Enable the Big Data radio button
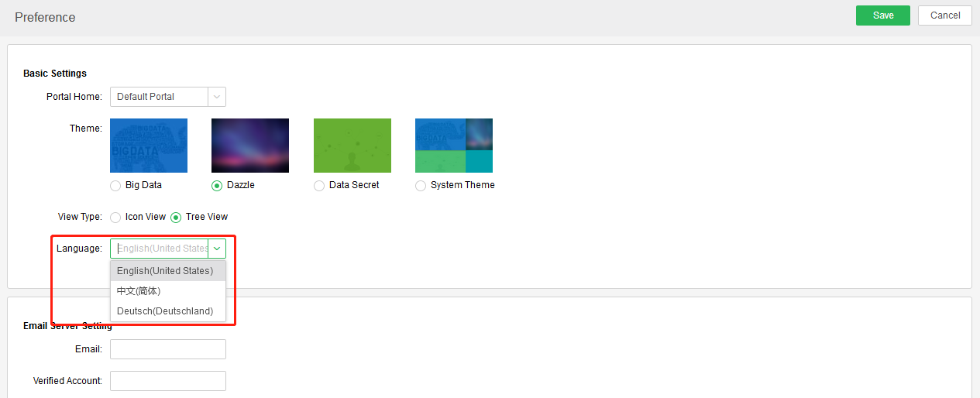The image size is (980, 398). 115,186
